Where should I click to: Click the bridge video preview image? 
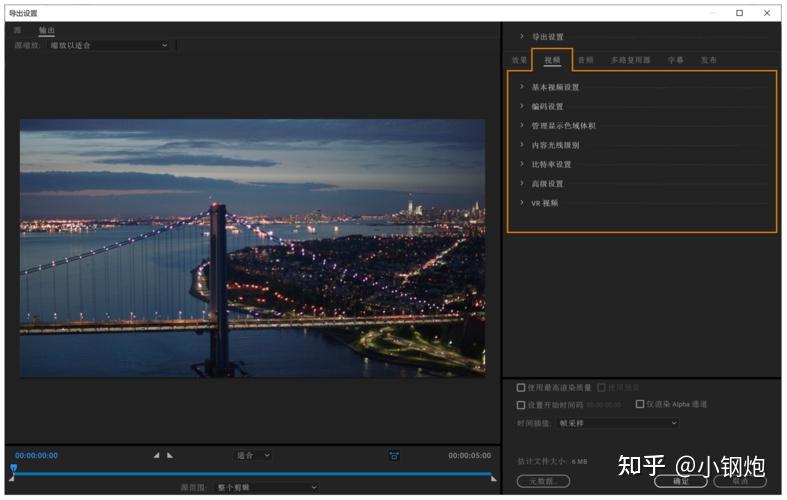[252, 248]
